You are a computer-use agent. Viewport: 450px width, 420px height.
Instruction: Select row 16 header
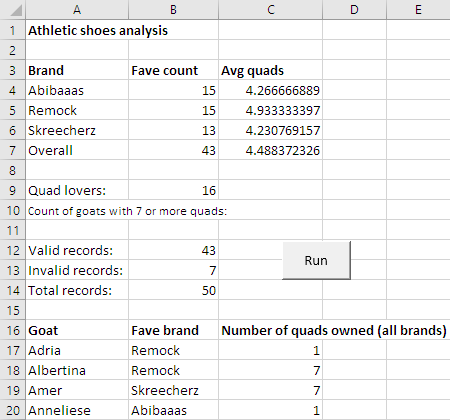(x=12, y=330)
